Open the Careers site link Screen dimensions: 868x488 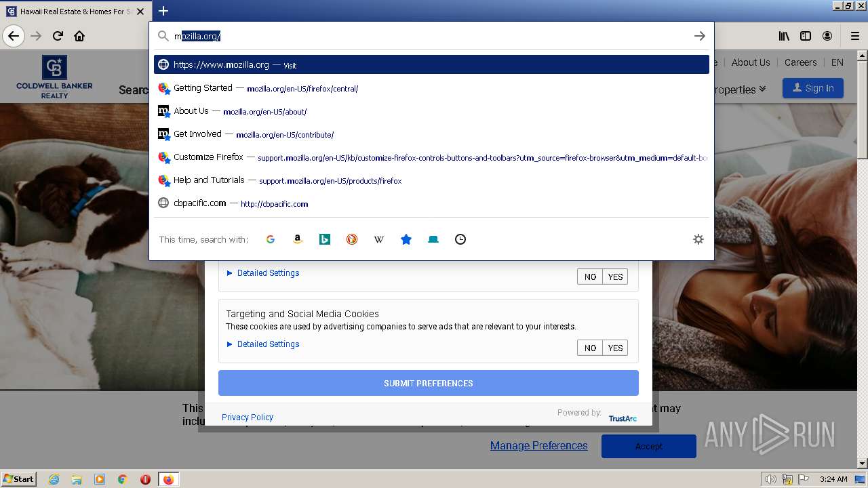(800, 62)
